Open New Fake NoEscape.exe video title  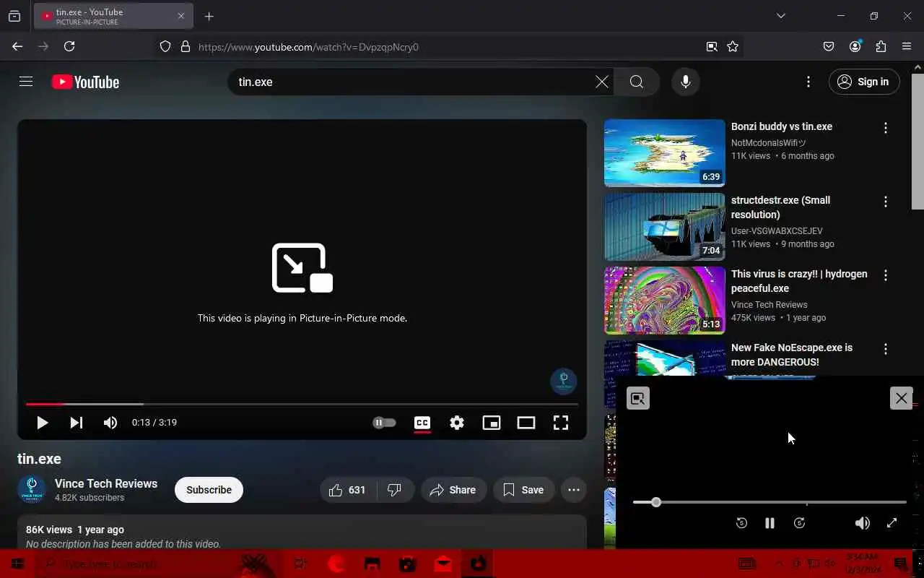(x=792, y=355)
